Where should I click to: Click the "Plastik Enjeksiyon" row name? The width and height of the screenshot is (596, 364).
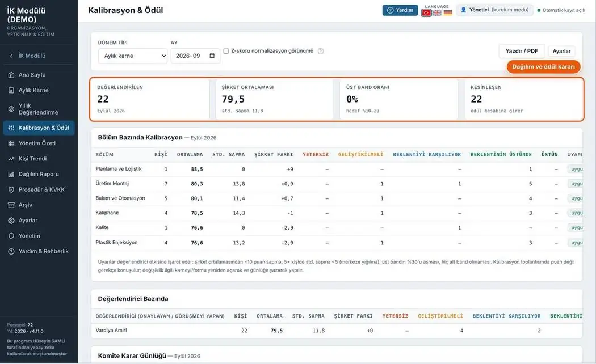coord(116,243)
